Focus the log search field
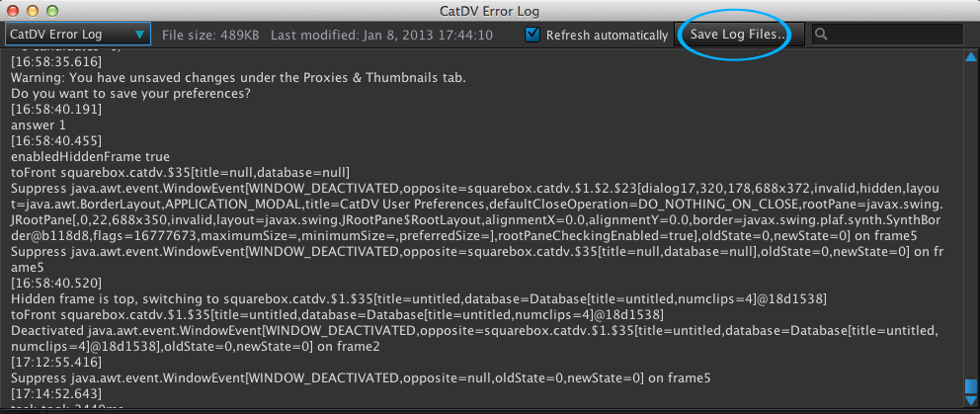The height and width of the screenshot is (414, 980). coord(894,35)
